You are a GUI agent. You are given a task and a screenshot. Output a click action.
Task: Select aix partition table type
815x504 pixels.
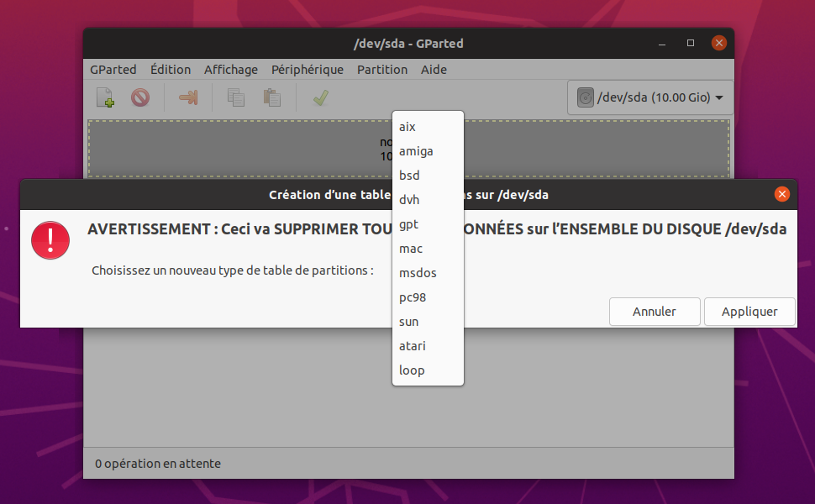(x=428, y=127)
